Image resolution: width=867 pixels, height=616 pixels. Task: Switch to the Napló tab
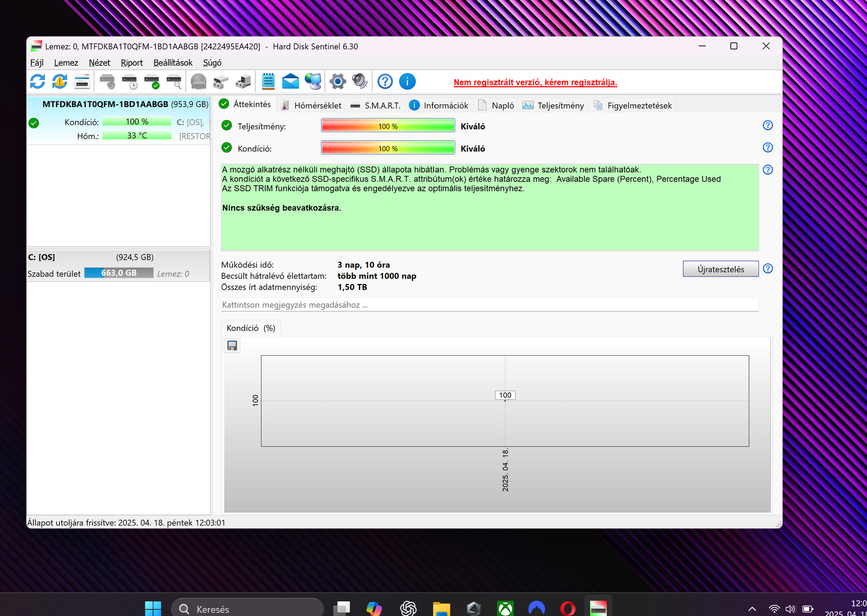click(496, 105)
